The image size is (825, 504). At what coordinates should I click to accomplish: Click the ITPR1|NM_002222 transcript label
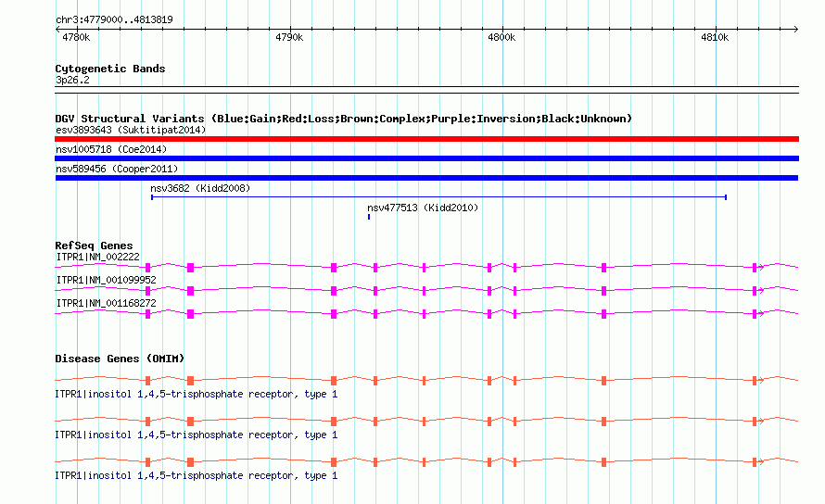[x=98, y=257]
